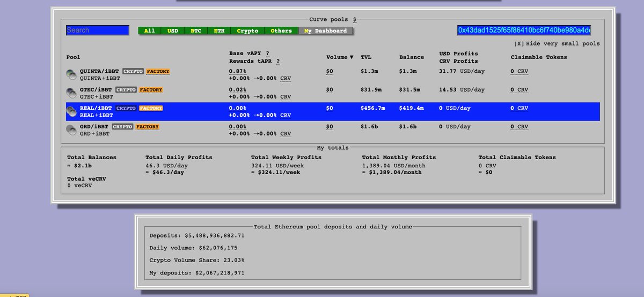Image resolution: width=644 pixels, height=297 pixels.
Task: Click the Claimable Tokens column header
Action: pos(539,57)
